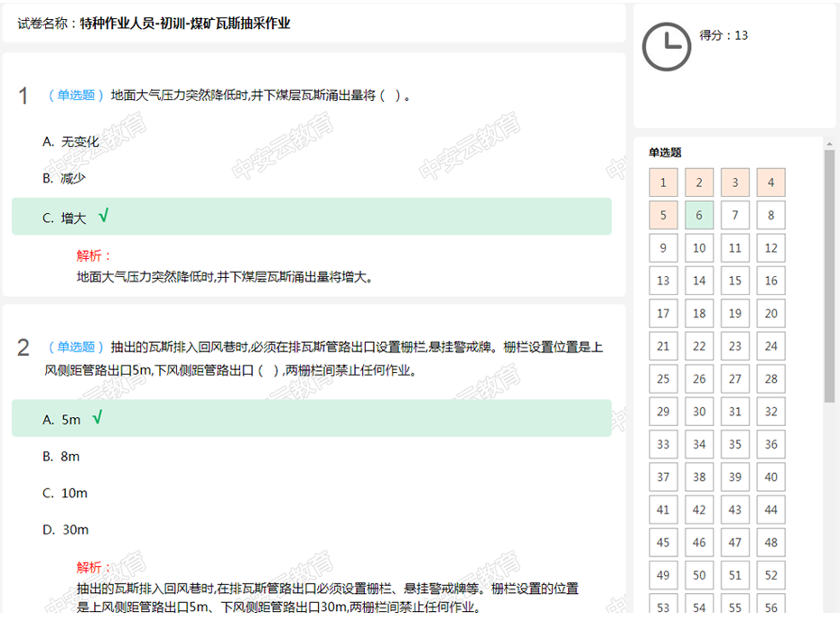Navigate to question 23
The image size is (840, 631).
[x=735, y=347]
